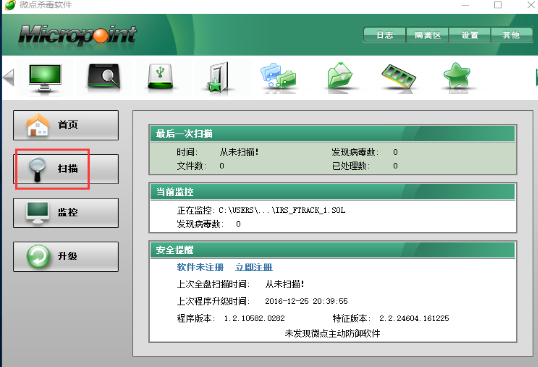Click the computer monitor scan icon
Image resolution: width=538 pixels, height=367 pixels.
click(x=45, y=78)
